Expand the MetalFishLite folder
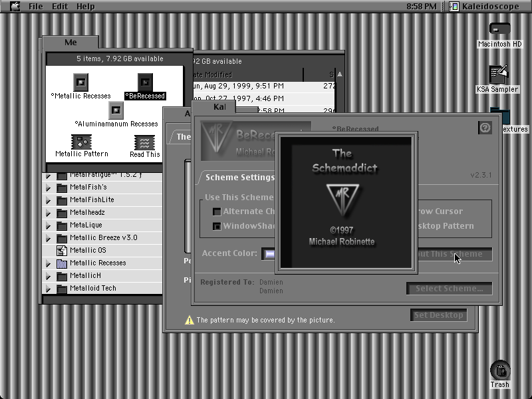 (48, 200)
